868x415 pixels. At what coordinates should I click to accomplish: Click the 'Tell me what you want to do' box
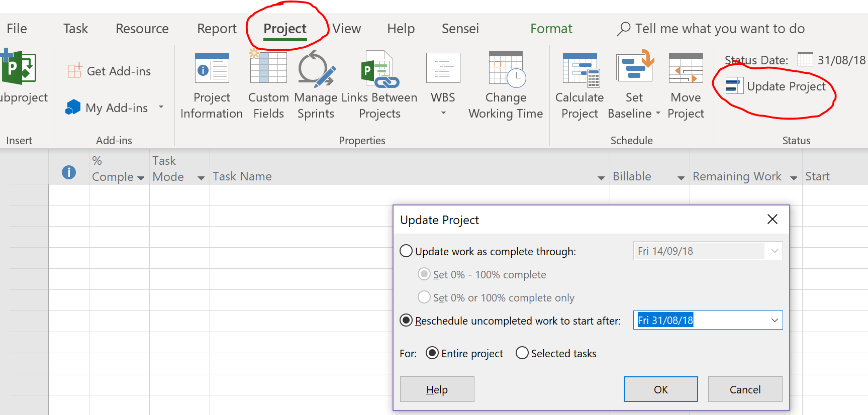pyautogui.click(x=719, y=29)
